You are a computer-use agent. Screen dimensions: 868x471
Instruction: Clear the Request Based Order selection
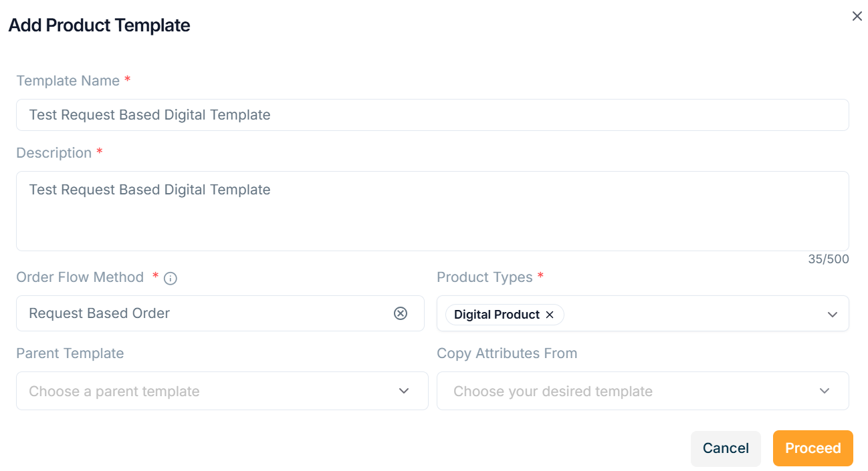point(401,313)
